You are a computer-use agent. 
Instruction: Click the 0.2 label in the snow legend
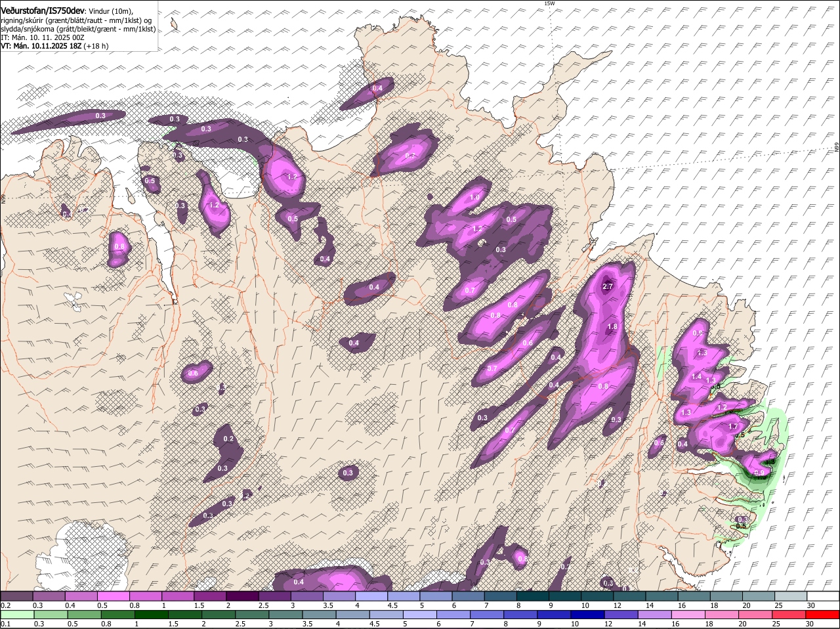pos(5,605)
